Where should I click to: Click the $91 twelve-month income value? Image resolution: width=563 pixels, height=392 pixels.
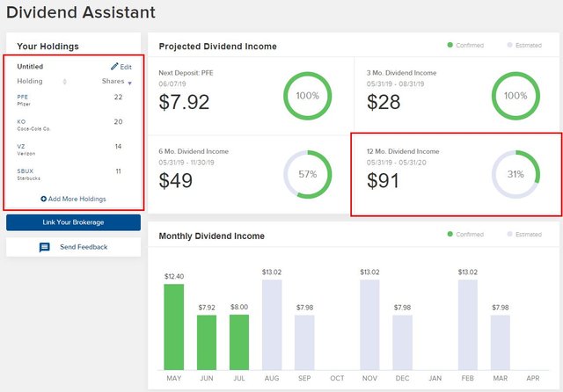(383, 180)
